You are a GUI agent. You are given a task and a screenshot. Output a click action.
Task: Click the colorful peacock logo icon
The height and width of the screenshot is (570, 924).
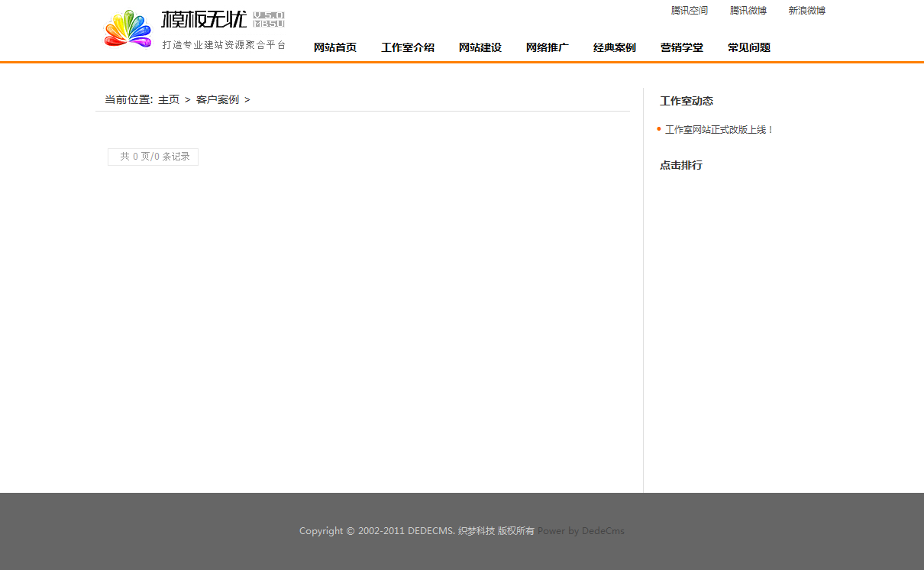pos(128,29)
